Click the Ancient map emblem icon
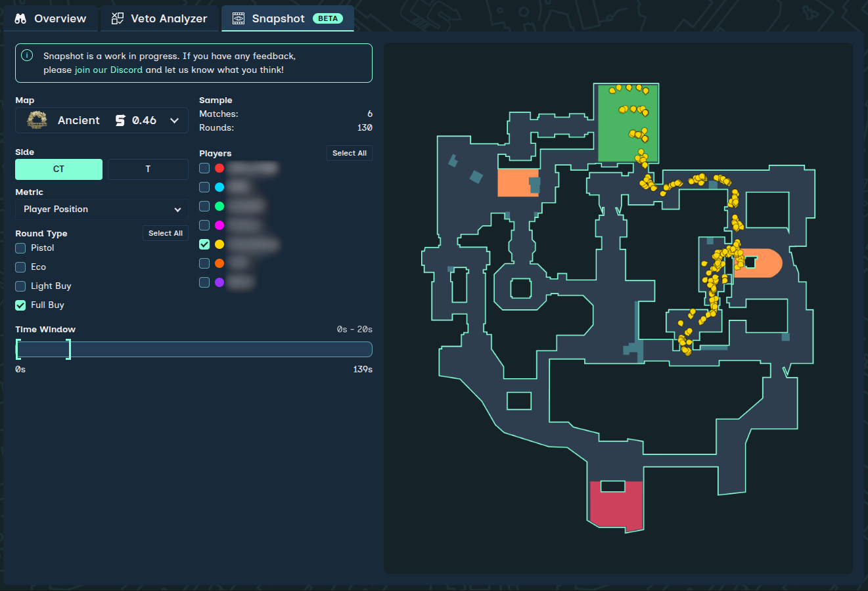Image resolution: width=868 pixels, height=591 pixels. point(37,120)
